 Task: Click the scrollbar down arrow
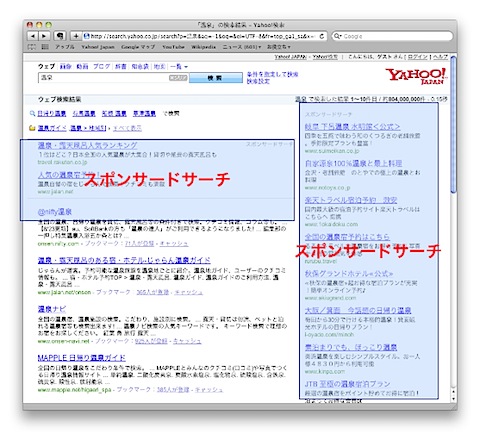point(453,399)
